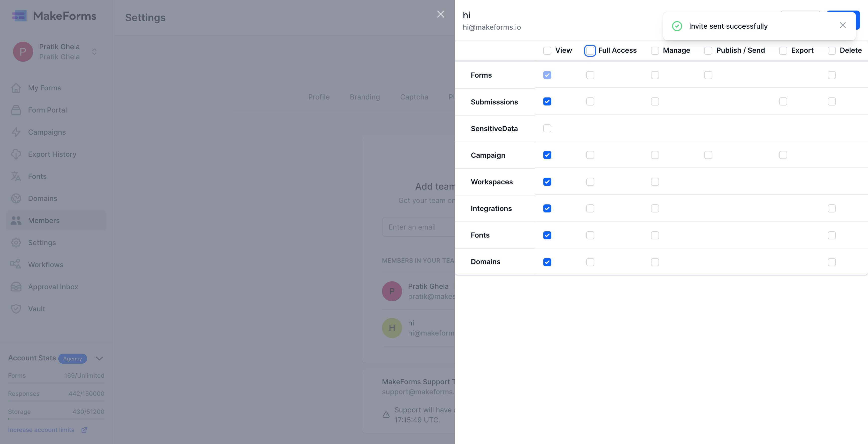Switch to the Captcha tab
The width and height of the screenshot is (868, 444).
pos(414,97)
